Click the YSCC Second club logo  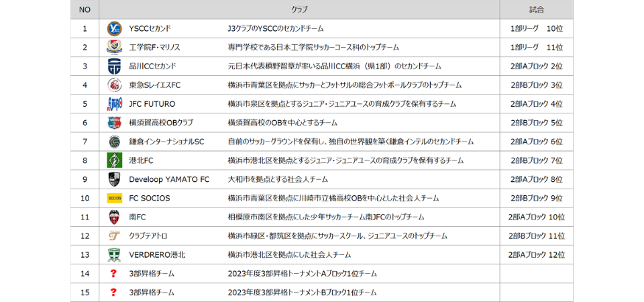pyautogui.click(x=114, y=29)
